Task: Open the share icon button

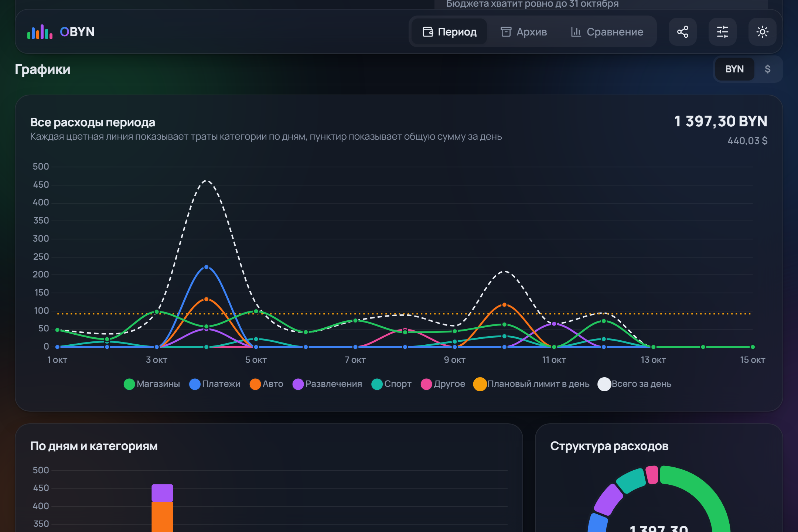Action: [x=682, y=32]
